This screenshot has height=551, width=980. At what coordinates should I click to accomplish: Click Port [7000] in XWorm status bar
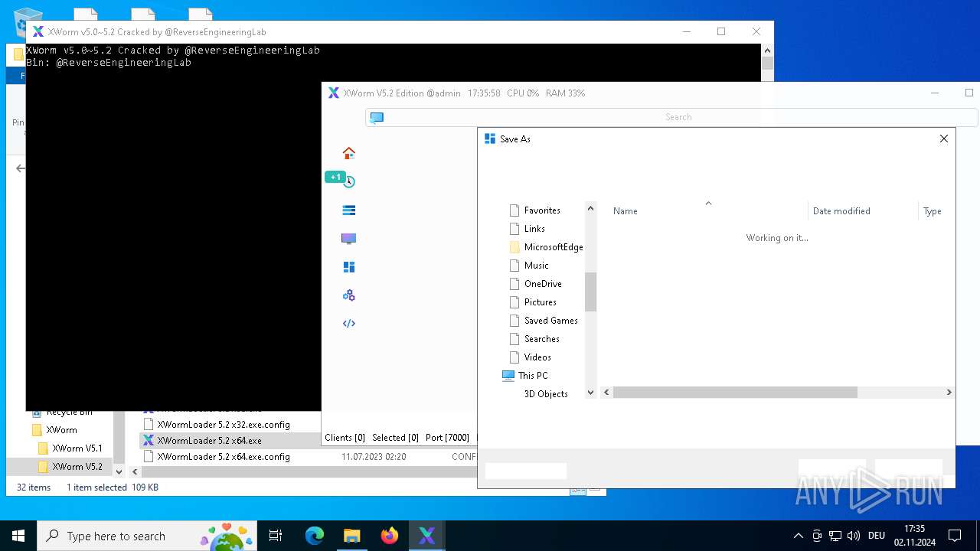(447, 438)
